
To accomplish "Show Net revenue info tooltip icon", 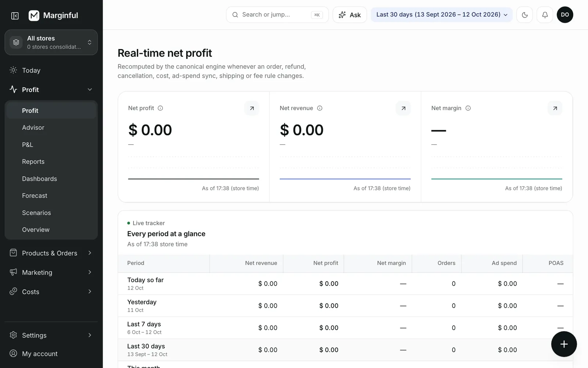I will click(x=320, y=108).
